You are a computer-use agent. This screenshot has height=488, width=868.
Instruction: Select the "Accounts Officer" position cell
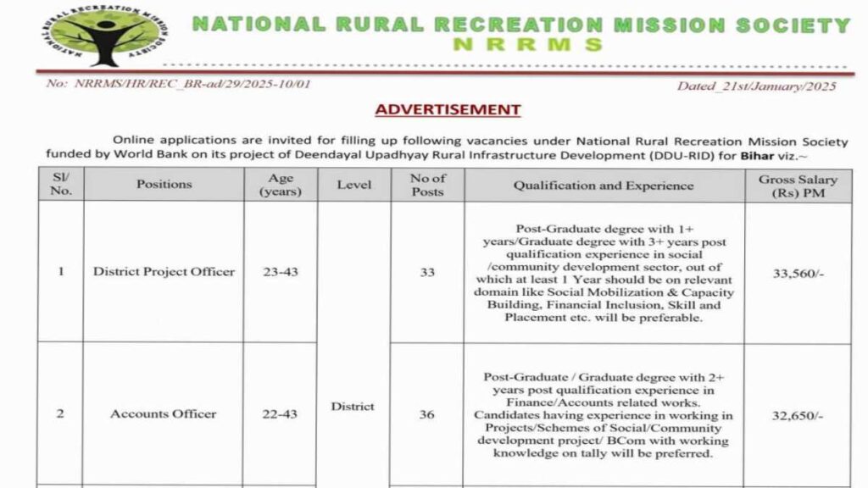163,413
